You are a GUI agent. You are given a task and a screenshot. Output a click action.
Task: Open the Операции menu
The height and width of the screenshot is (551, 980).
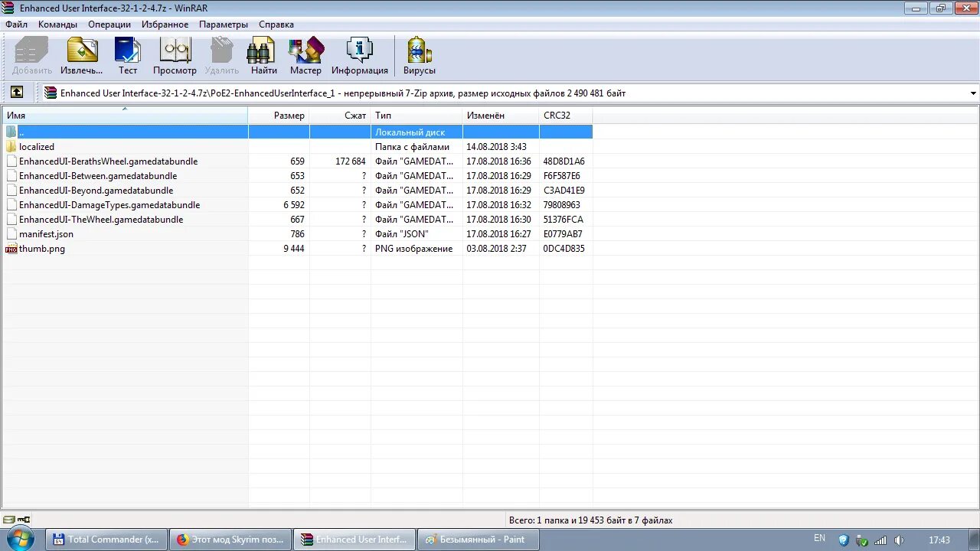point(109,24)
